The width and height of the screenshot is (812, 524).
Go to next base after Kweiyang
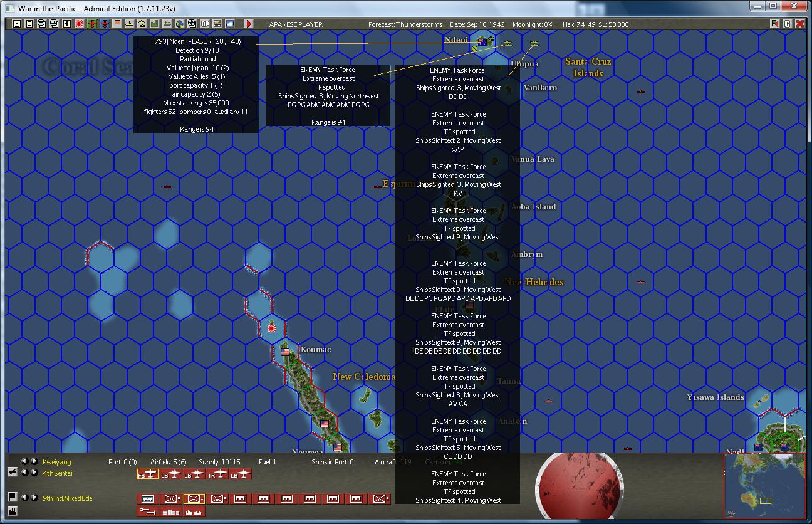pyautogui.click(x=34, y=461)
